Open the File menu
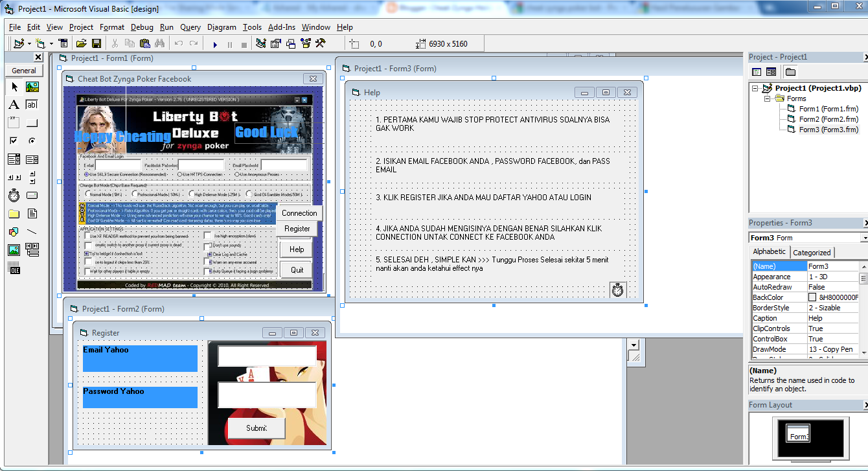The width and height of the screenshot is (868, 471). tap(15, 27)
